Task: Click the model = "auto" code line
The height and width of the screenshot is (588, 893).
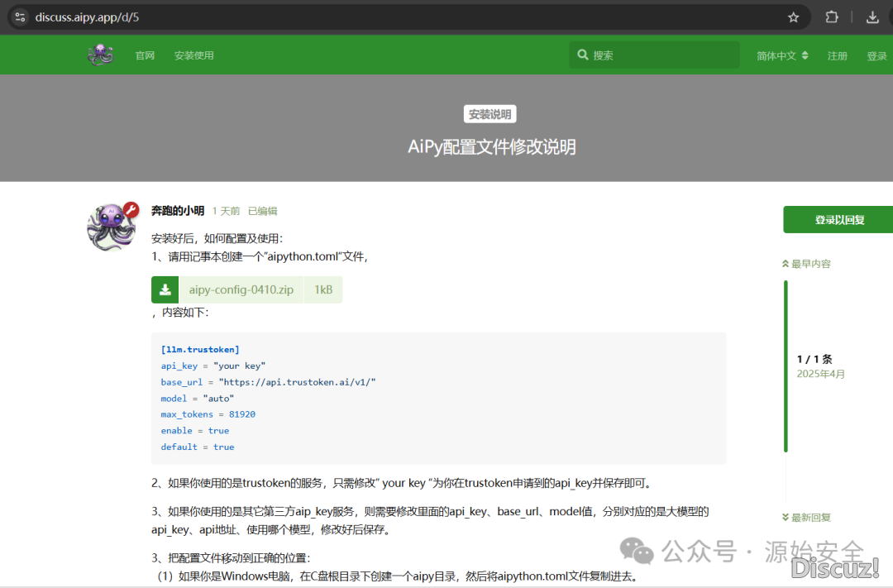Action: tap(197, 399)
